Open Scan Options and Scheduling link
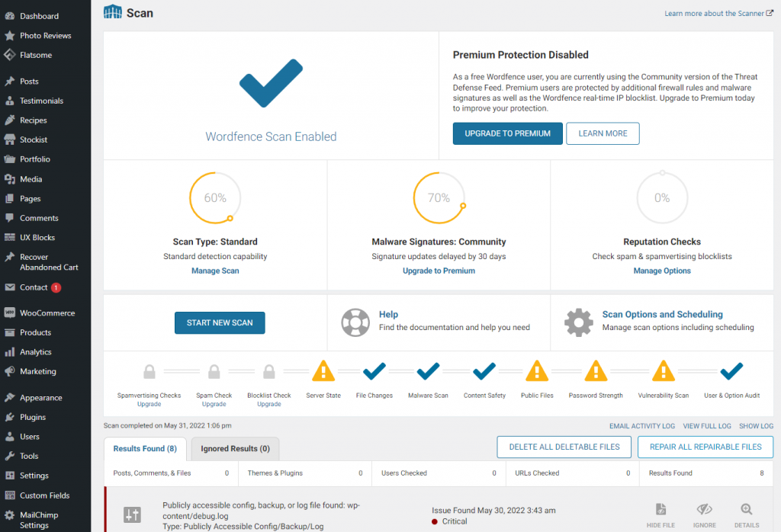Image resolution: width=781 pixels, height=532 pixels. pos(663,315)
